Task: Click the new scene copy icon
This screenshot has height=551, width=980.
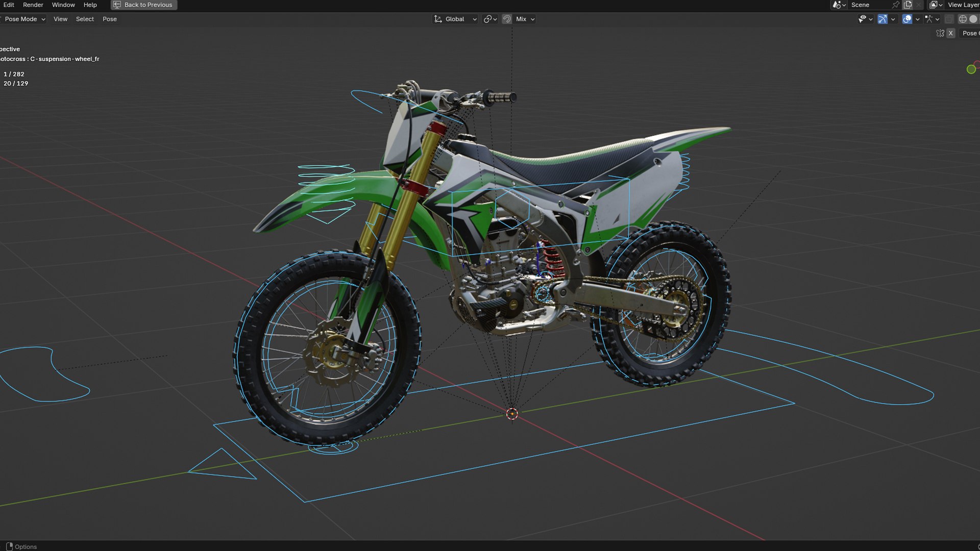Action: (x=908, y=5)
